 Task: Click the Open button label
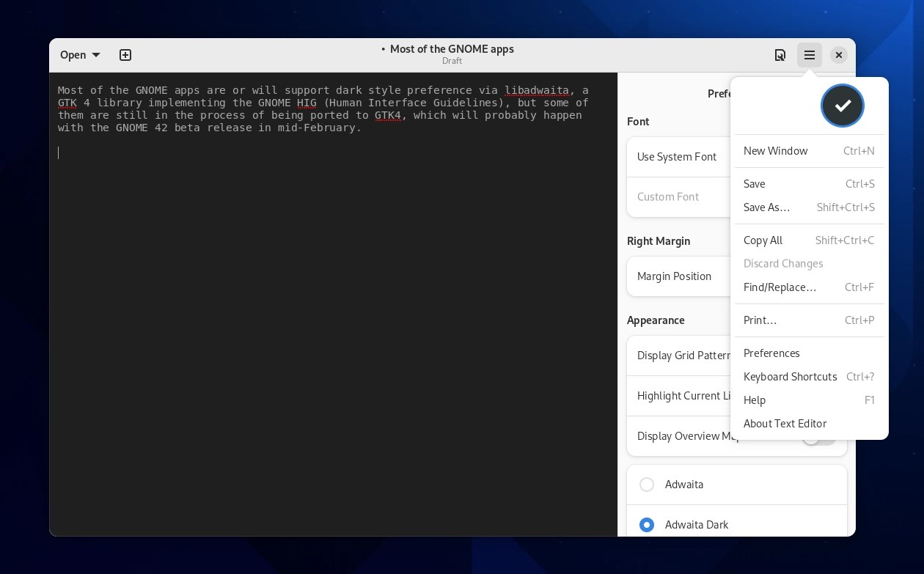[73, 55]
